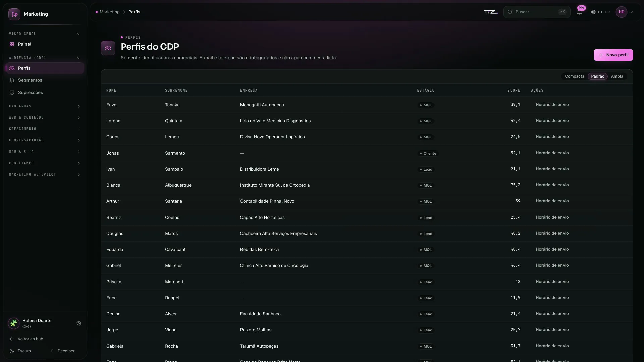The image size is (644, 362).
Task: Focus the Buscar search field
Action: click(x=537, y=12)
